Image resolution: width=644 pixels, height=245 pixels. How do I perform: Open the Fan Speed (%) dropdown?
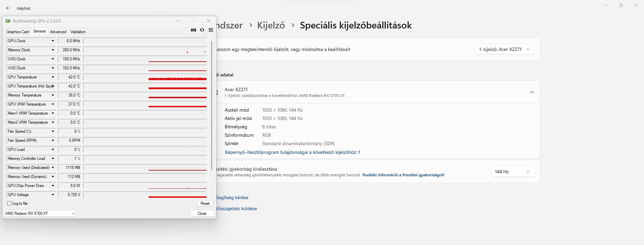pos(53,131)
